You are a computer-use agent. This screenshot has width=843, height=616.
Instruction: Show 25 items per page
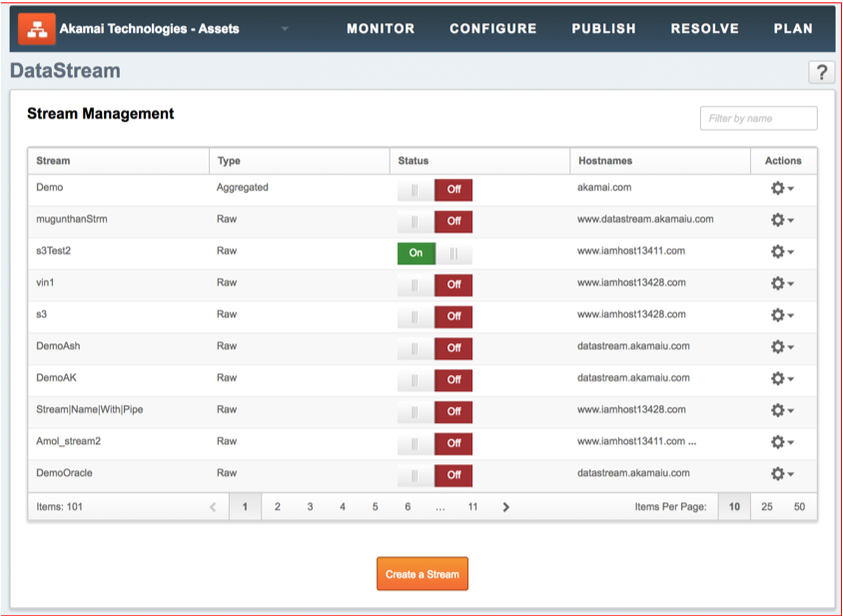coord(767,507)
